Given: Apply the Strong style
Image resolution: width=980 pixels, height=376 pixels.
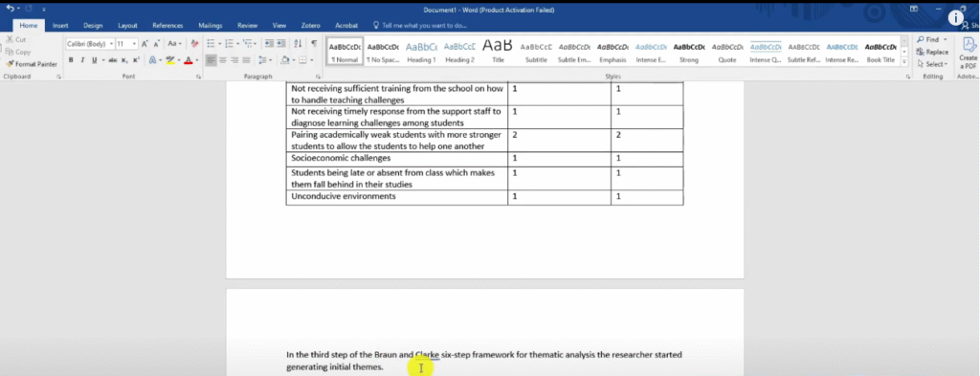Looking at the screenshot, I should (x=689, y=53).
